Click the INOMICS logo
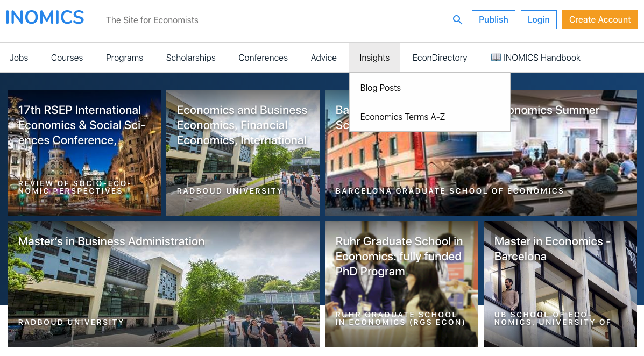This screenshot has height=356, width=644. pyautogui.click(x=45, y=18)
